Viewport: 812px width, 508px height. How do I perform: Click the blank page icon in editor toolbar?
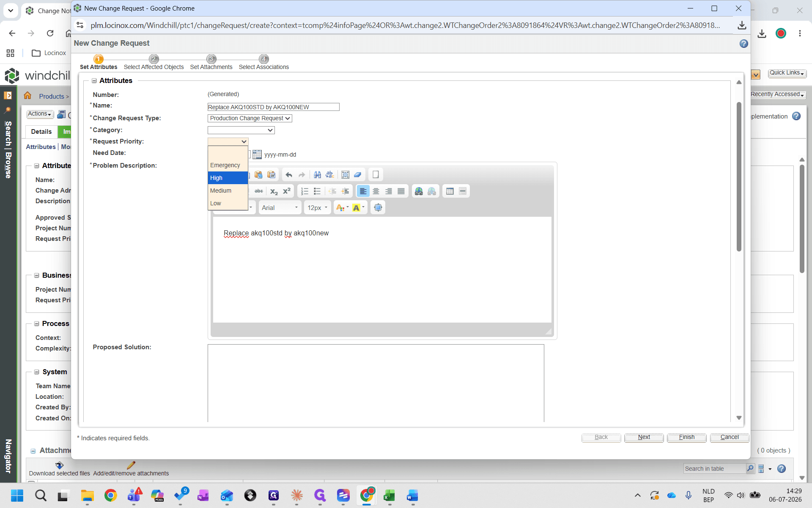click(376, 175)
